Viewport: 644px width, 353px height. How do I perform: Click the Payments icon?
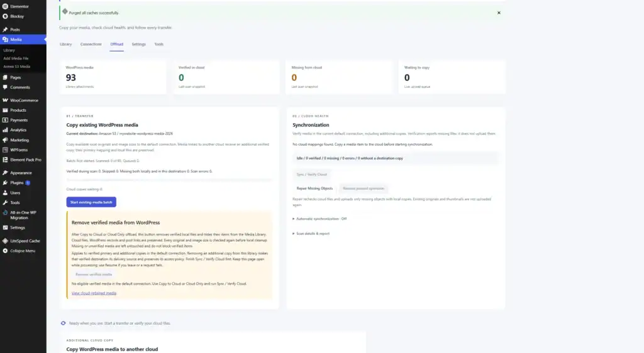[5, 120]
